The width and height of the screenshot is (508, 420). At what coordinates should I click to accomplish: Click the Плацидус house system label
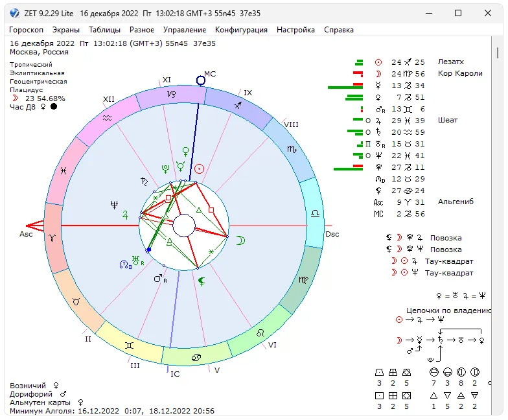pyautogui.click(x=26, y=89)
